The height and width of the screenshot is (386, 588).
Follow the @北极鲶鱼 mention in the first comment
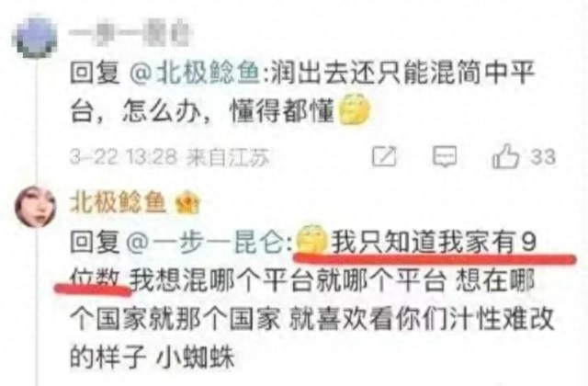click(x=195, y=72)
